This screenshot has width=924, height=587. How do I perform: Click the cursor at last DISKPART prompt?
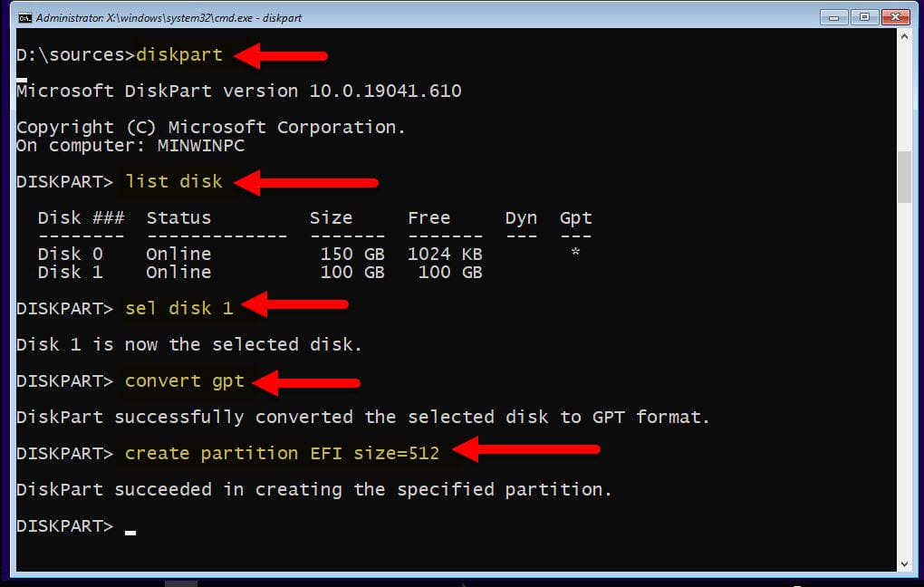pyautogui.click(x=130, y=532)
